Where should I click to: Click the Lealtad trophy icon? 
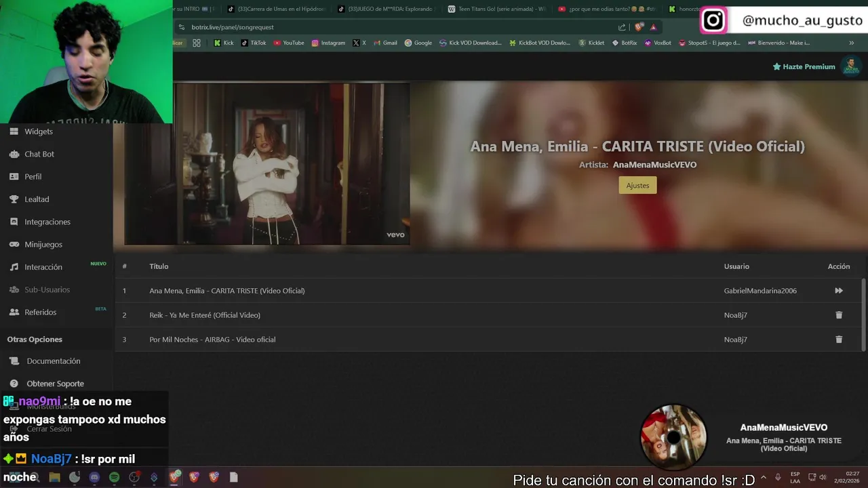coord(14,199)
